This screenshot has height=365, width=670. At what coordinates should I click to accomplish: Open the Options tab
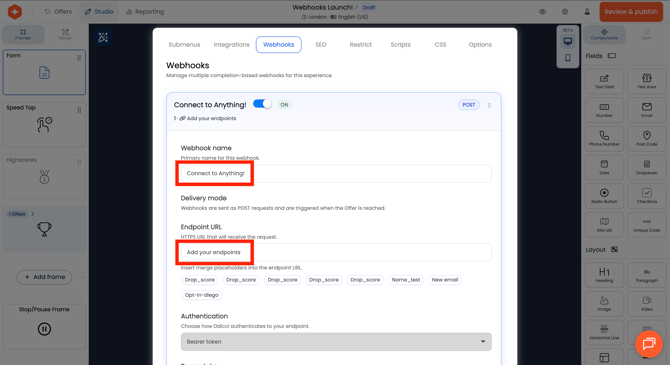[x=480, y=44]
